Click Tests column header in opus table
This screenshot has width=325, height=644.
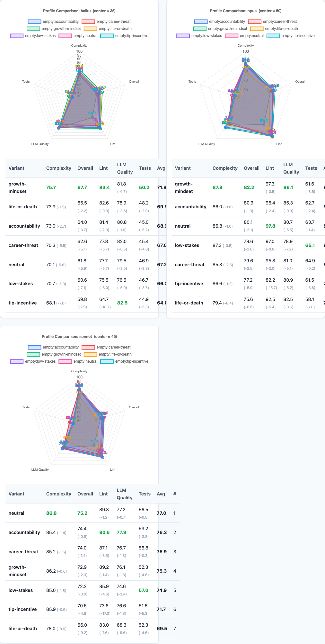(x=311, y=168)
